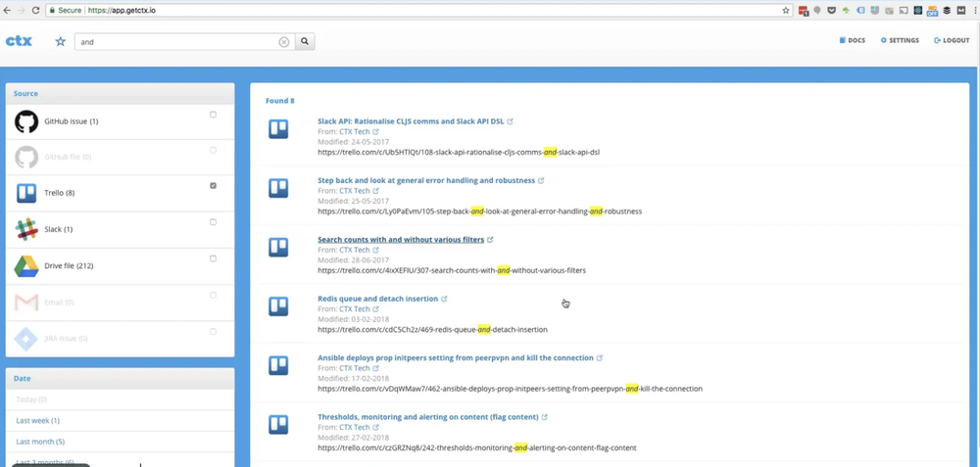The width and height of the screenshot is (980, 467).
Task: Click the browser back arrow
Action: pos(7,11)
